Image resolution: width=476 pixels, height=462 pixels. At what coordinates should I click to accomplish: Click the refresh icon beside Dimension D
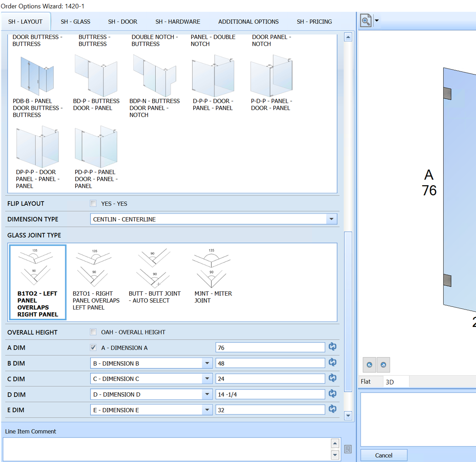[x=333, y=394]
